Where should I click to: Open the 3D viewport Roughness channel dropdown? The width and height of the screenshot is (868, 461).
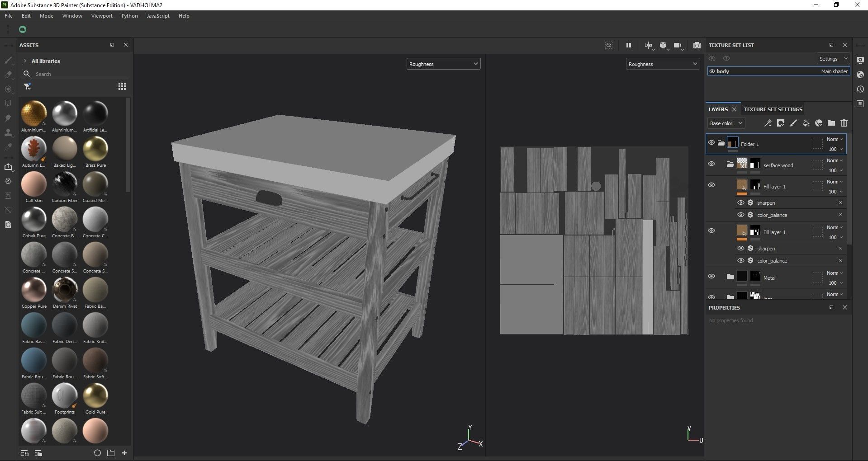(443, 64)
